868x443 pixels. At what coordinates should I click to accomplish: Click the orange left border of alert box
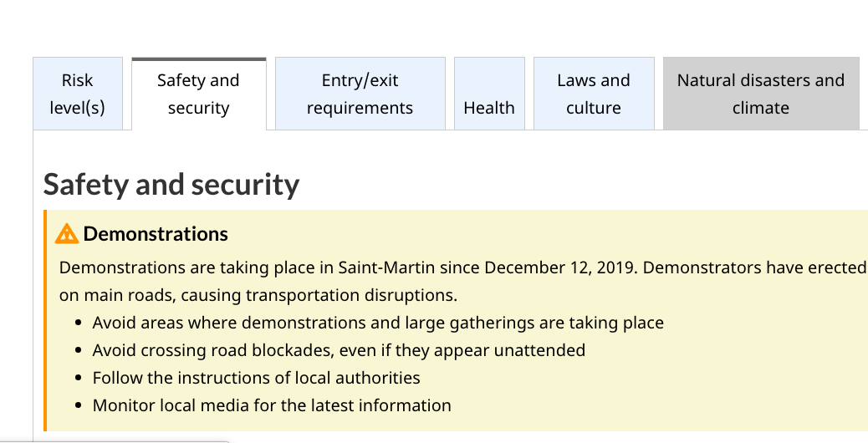pyautogui.click(x=45, y=320)
